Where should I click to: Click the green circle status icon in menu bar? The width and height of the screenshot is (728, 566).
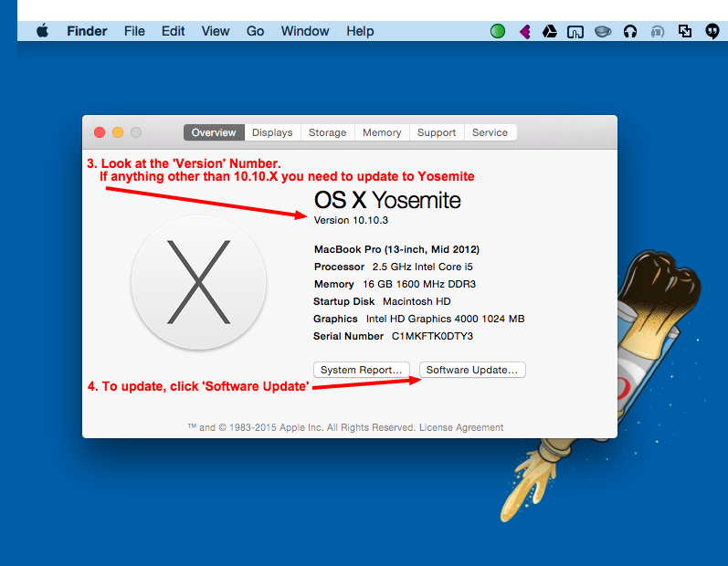pos(497,31)
